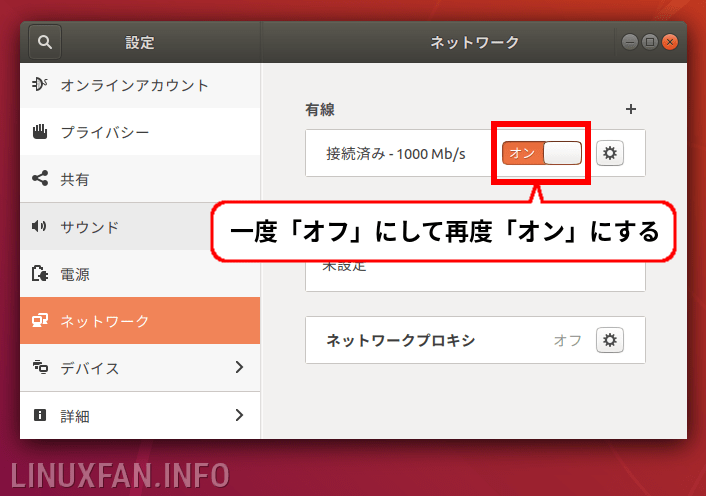Expand the デバイス submenu chevron

(239, 367)
